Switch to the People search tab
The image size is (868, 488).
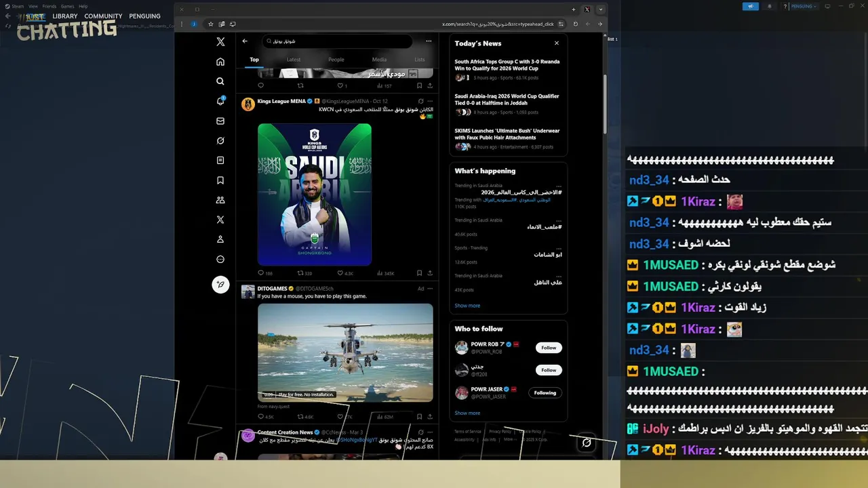coord(336,60)
